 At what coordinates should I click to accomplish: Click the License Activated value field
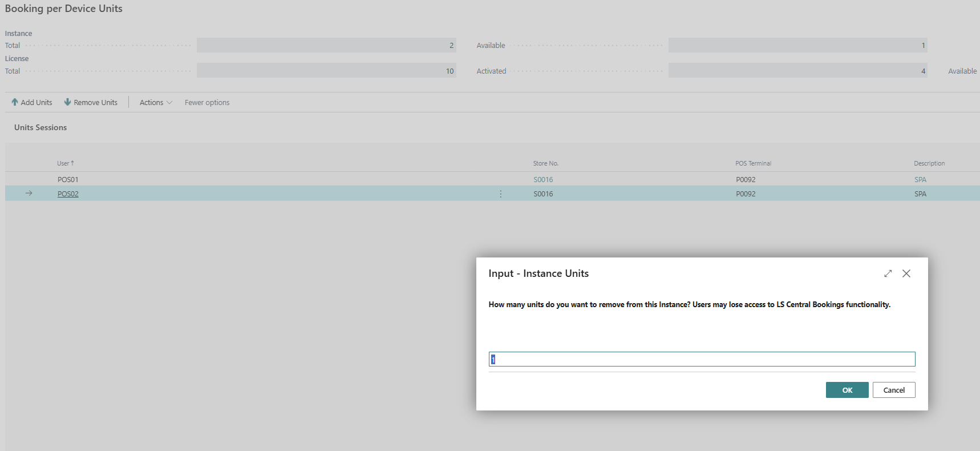797,71
